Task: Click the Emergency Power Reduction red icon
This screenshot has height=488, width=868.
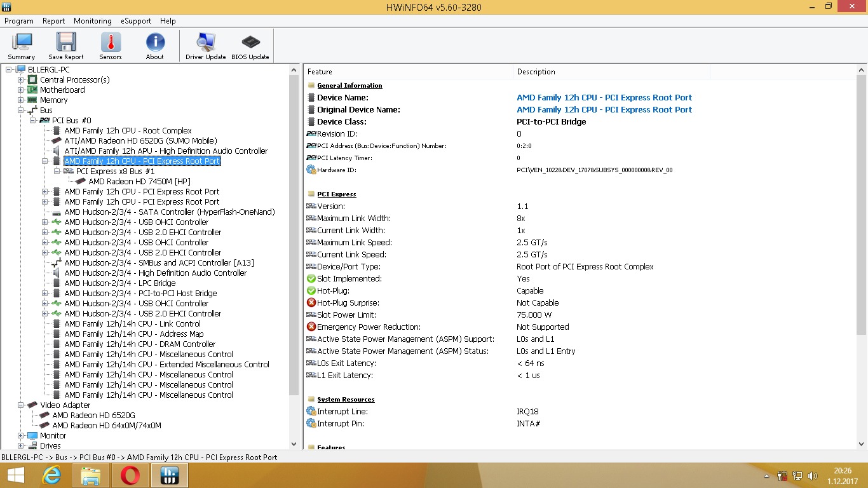Action: click(x=311, y=327)
